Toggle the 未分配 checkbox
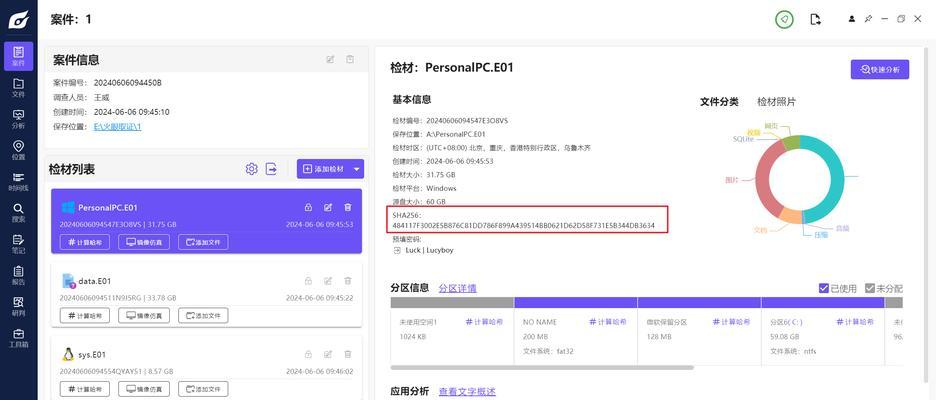Screen dimensions: 936x400 [870, 288]
